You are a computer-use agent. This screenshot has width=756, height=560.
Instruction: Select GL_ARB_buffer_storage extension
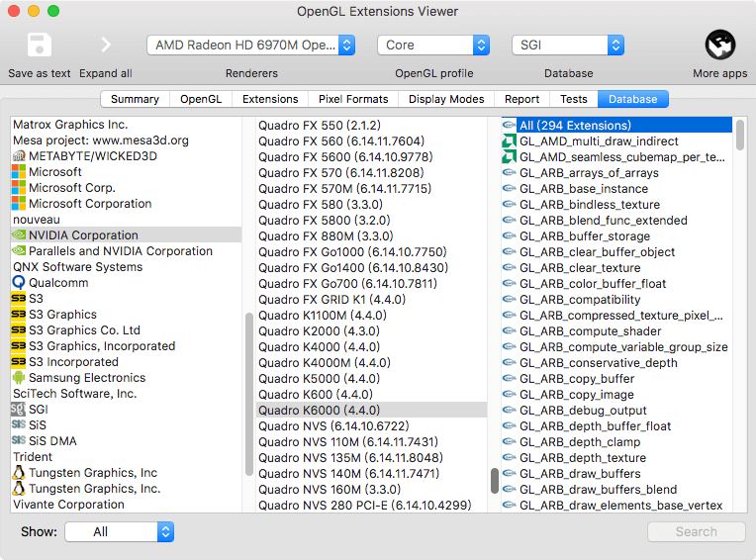[x=616, y=236]
